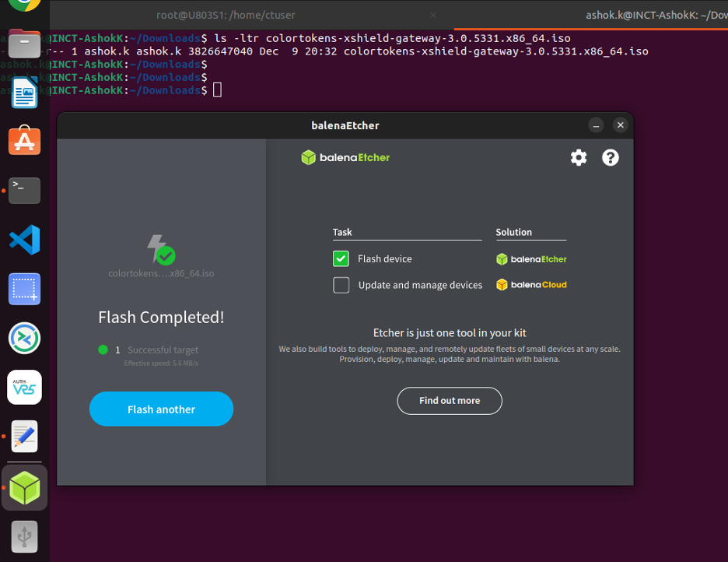
Task: Open balenaEtcher settings gear icon
Action: click(x=579, y=157)
